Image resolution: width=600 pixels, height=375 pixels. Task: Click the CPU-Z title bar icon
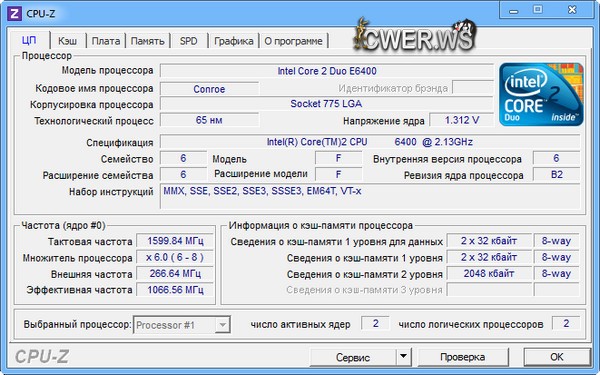(x=15, y=14)
